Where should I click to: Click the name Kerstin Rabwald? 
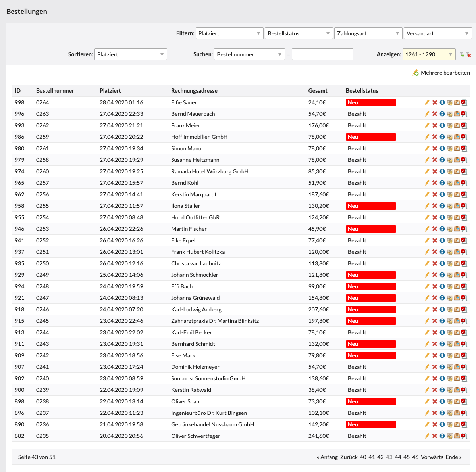[191, 390]
